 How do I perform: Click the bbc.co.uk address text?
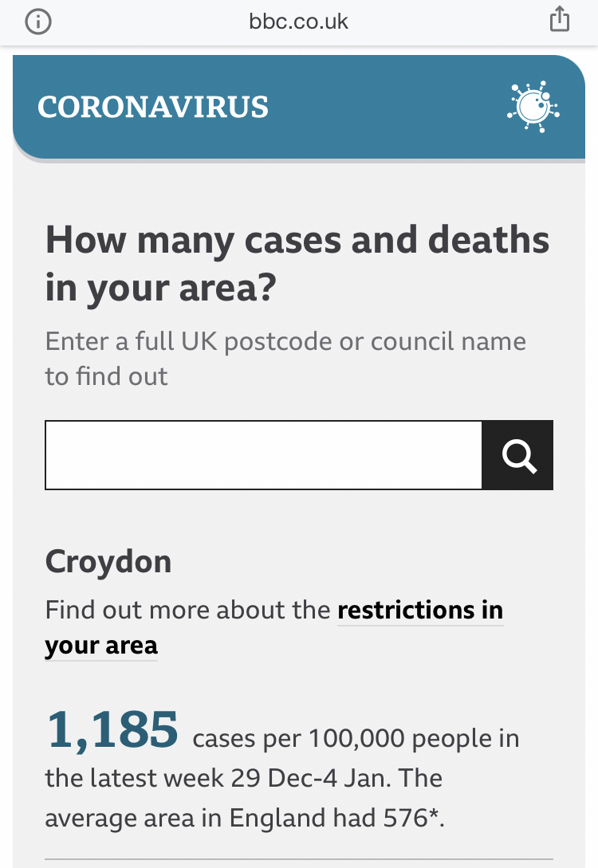[299, 21]
